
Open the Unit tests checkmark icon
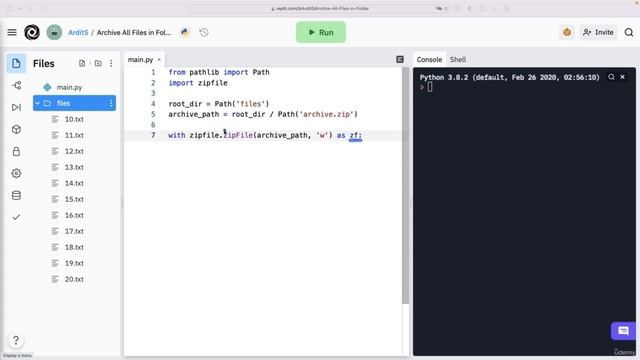(x=16, y=217)
